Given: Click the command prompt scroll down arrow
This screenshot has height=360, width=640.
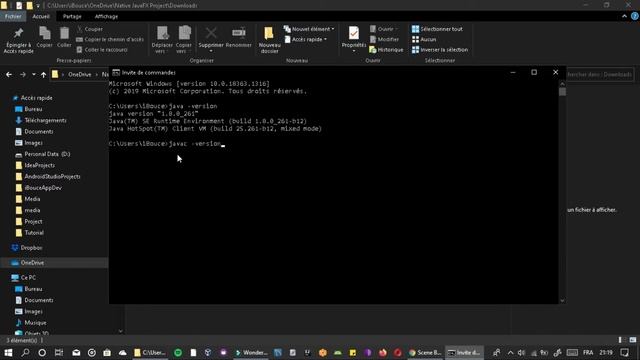Looking at the screenshot, I should click(x=562, y=300).
